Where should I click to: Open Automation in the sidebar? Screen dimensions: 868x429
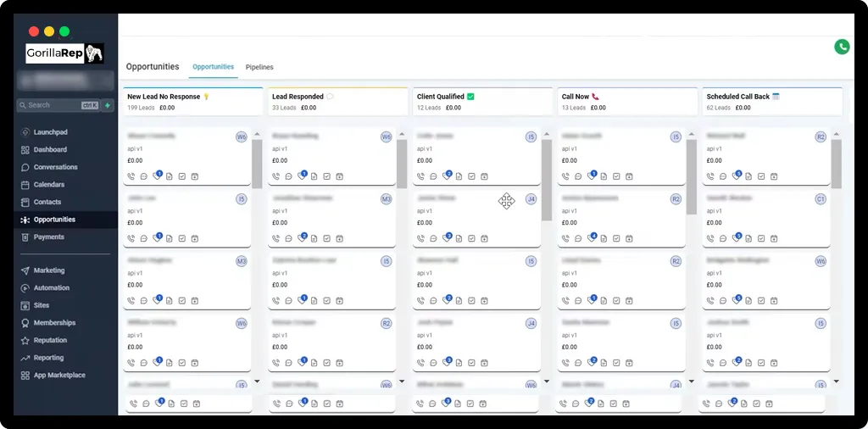[52, 288]
